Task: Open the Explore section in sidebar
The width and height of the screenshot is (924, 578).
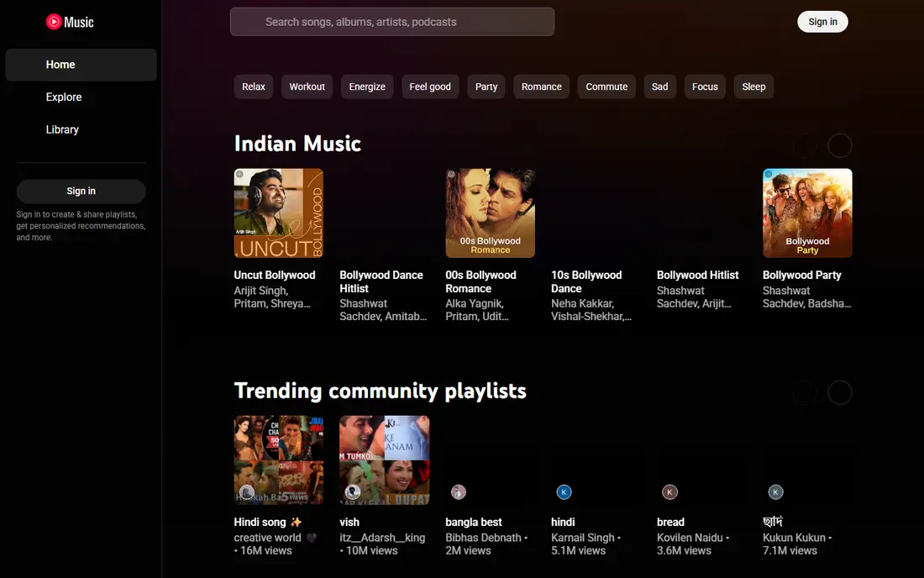Action: [81, 97]
